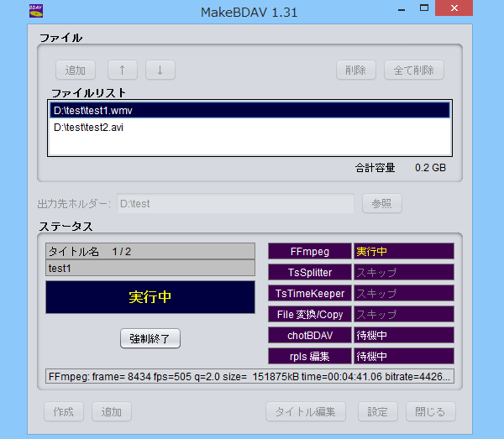
Task: Select D:\test\test1.wmv in the file list
Action: 249,110
